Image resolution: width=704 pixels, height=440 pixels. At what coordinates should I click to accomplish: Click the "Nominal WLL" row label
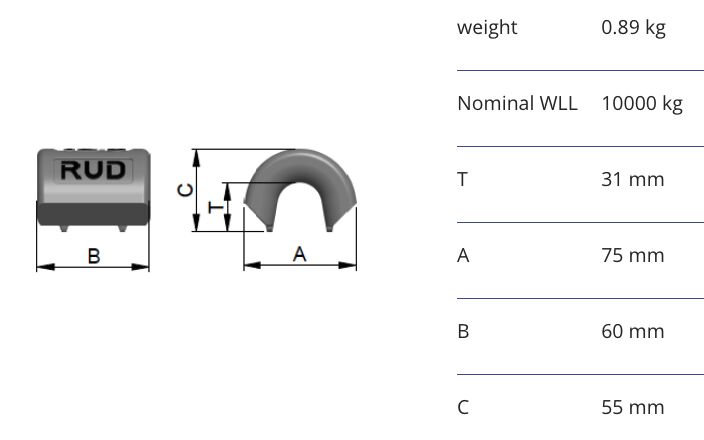tap(517, 103)
